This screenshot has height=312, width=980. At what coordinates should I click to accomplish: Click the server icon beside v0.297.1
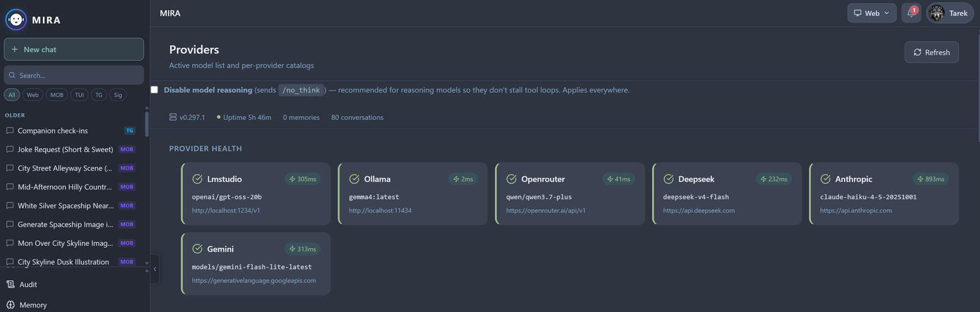pos(173,117)
